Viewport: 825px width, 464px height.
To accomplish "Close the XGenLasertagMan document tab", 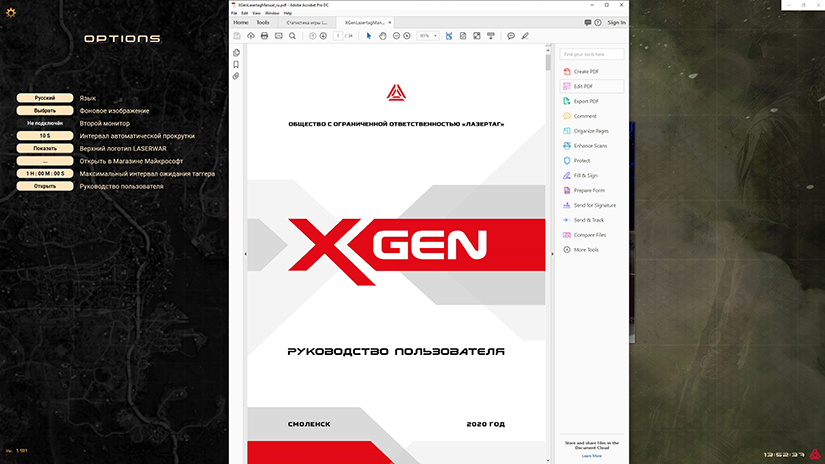I will [390, 23].
